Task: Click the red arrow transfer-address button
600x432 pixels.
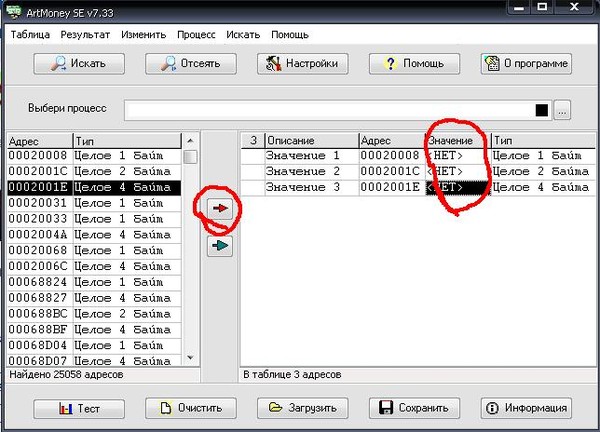Action: tap(220, 209)
